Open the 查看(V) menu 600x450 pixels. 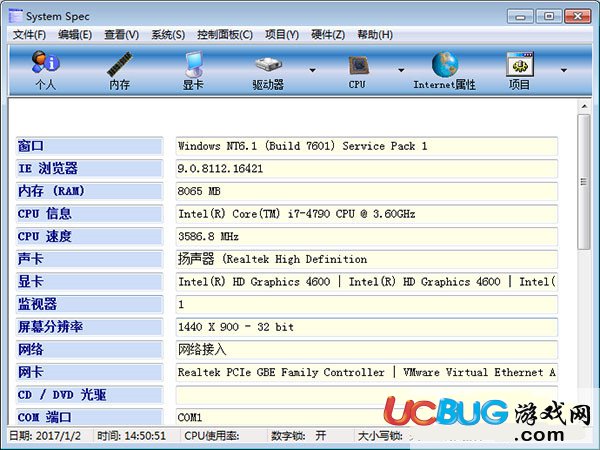point(122,35)
